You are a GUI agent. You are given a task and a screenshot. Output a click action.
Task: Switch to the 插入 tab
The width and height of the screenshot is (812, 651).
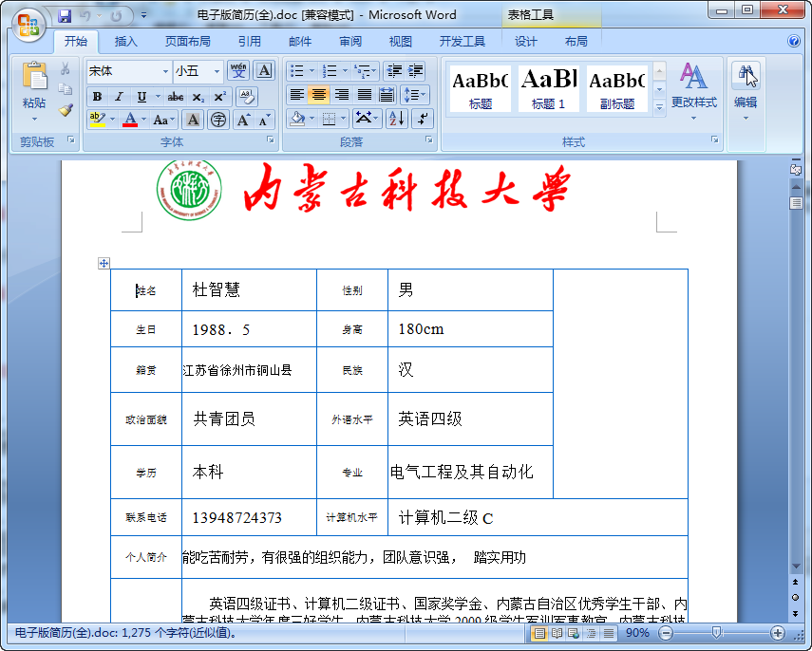[x=126, y=42]
